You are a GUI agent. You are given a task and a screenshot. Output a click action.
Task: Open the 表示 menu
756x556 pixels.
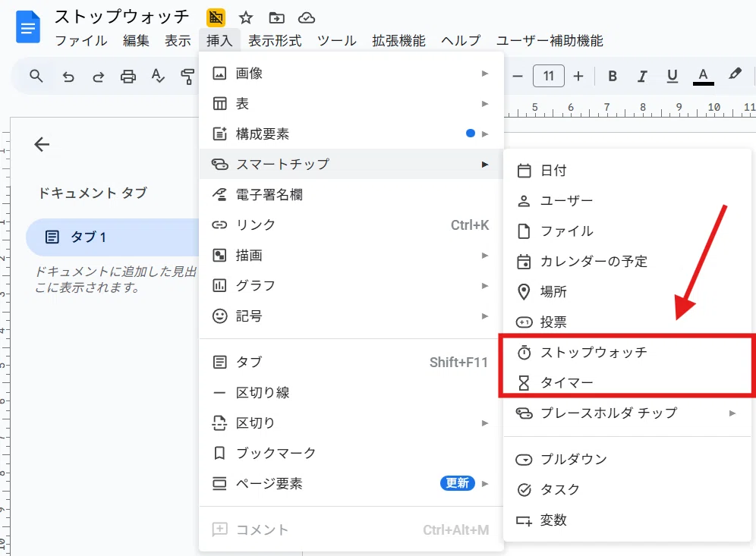178,41
